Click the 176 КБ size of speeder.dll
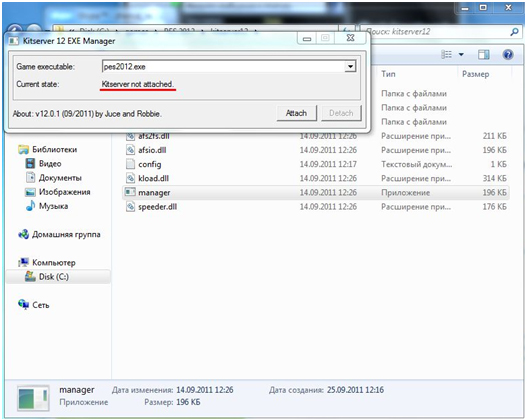This screenshot has width=527, height=420. (494, 207)
